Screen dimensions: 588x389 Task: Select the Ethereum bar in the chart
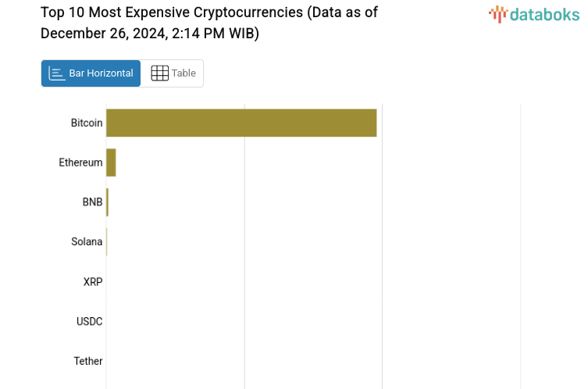pos(111,162)
